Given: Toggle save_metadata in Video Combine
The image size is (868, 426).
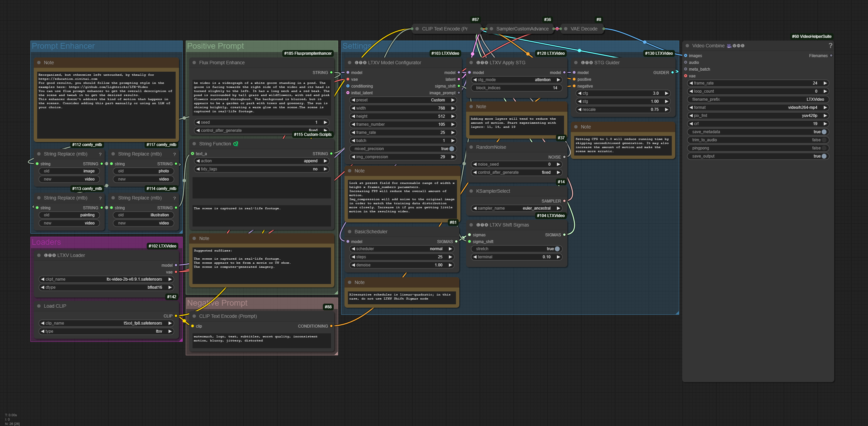Looking at the screenshot, I should coord(824,132).
